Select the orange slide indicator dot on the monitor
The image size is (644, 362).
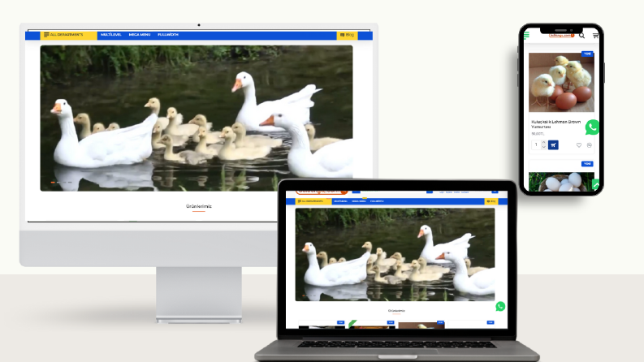pyautogui.click(x=53, y=182)
